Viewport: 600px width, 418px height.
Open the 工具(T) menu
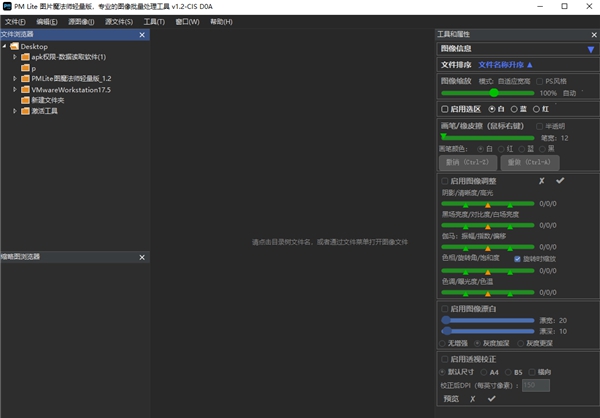click(154, 22)
